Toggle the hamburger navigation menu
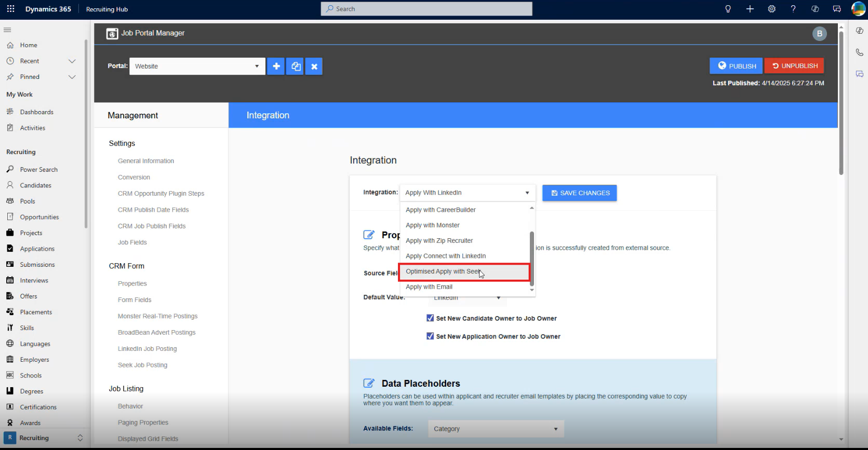 [7, 30]
